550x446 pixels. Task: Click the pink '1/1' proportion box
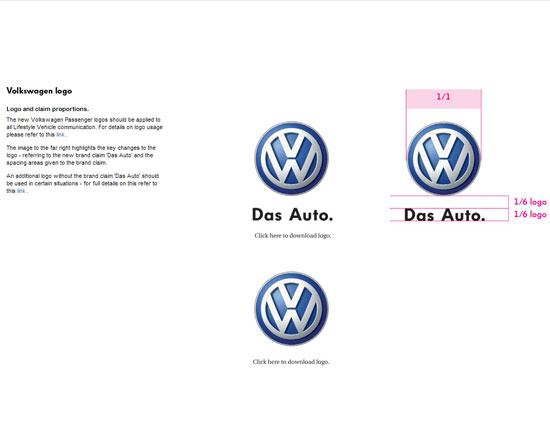click(x=444, y=99)
